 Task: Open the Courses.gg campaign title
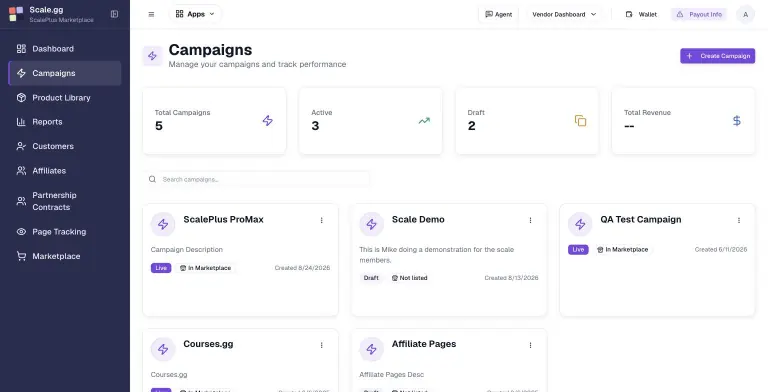[208, 344]
